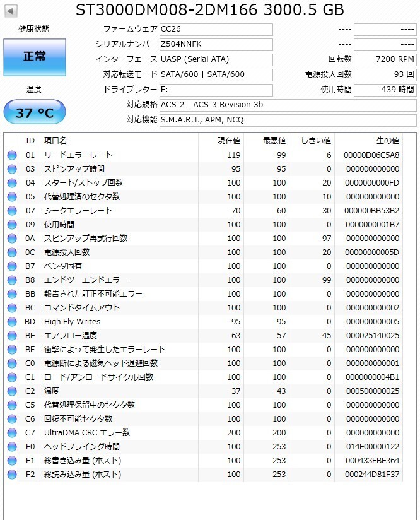The width and height of the screenshot is (420, 520).
Task: Click status icon for スピンアップ時間 row
Action: coord(12,169)
